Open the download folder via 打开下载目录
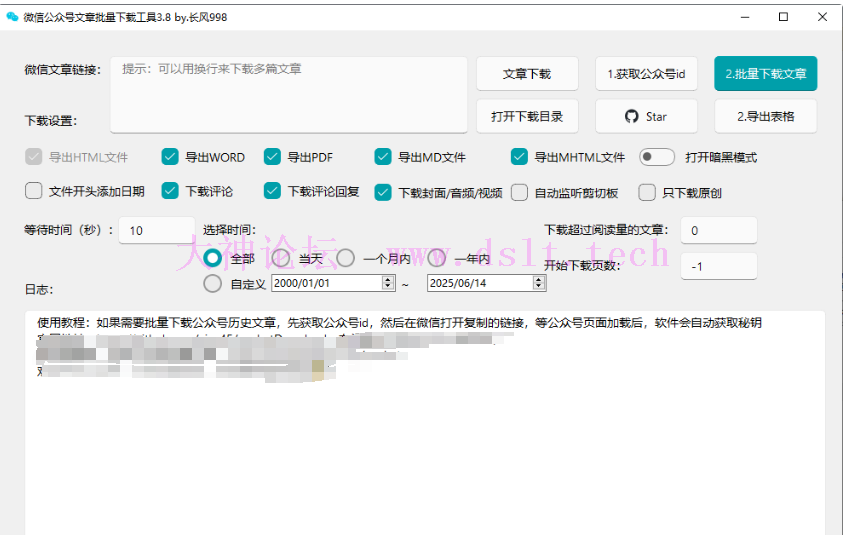 click(x=527, y=116)
